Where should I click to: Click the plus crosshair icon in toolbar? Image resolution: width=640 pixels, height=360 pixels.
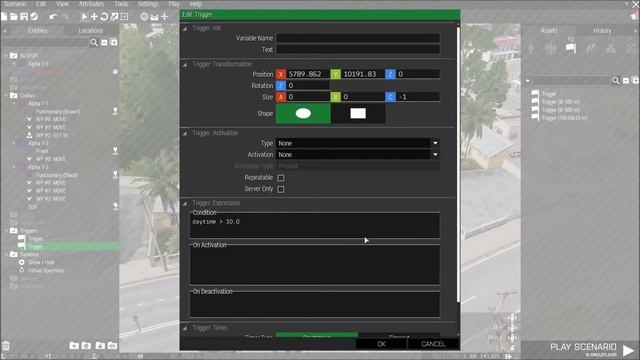164,16
